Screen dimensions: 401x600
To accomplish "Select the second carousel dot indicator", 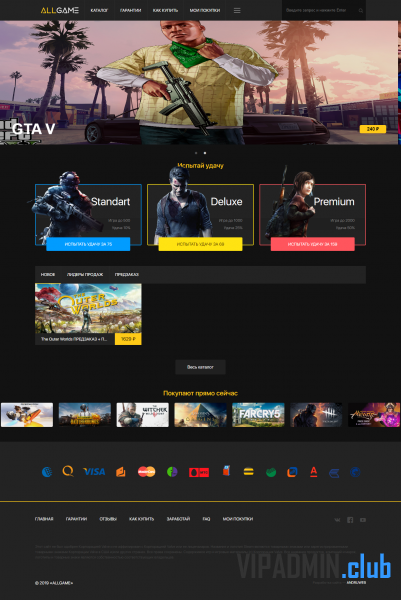I will (205, 153).
